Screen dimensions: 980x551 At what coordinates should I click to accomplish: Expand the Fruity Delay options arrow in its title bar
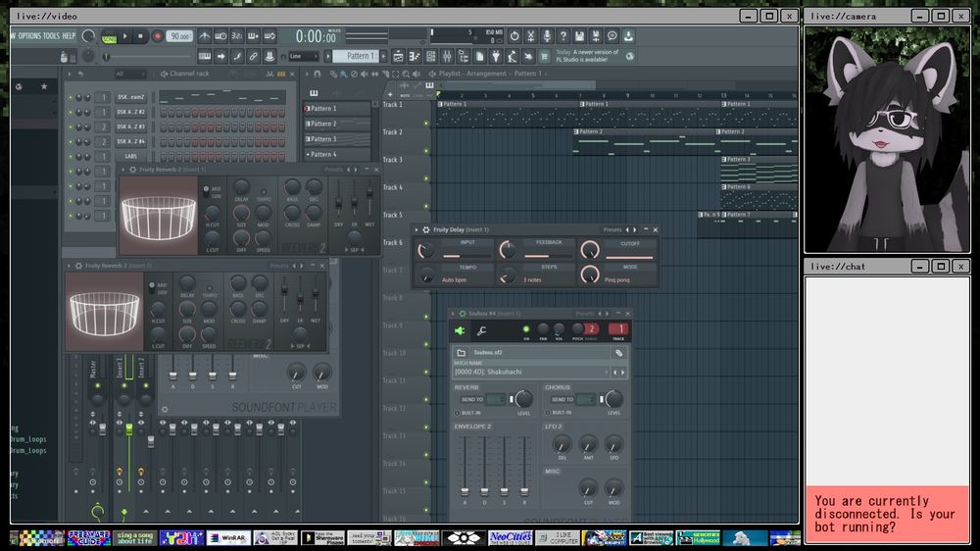[x=416, y=229]
